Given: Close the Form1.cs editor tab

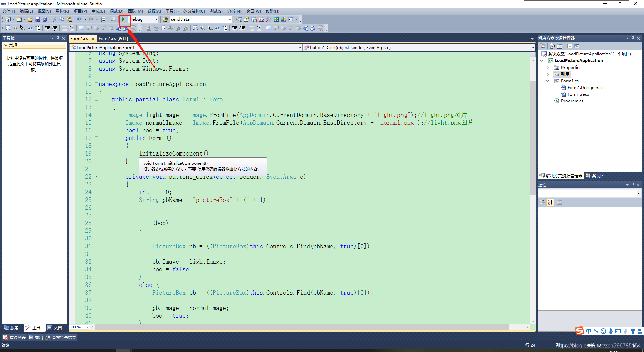Looking at the screenshot, I should [x=93, y=39].
